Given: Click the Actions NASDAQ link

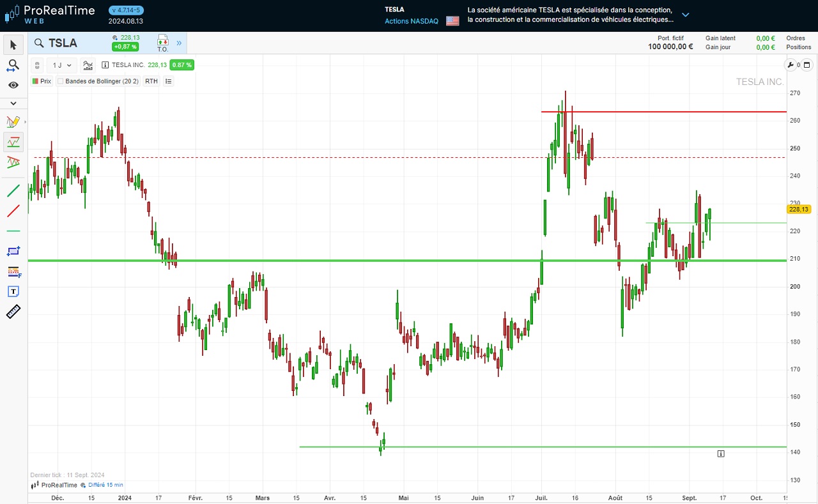Looking at the screenshot, I should [412, 21].
